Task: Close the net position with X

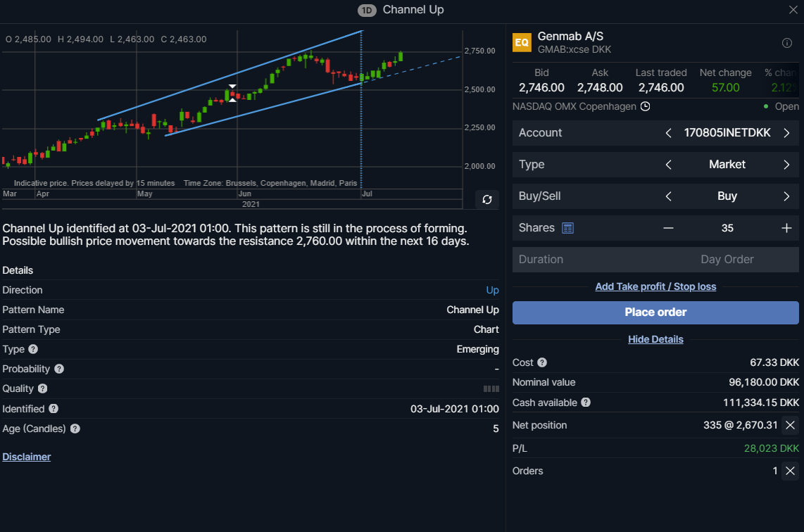Action: 790,425
